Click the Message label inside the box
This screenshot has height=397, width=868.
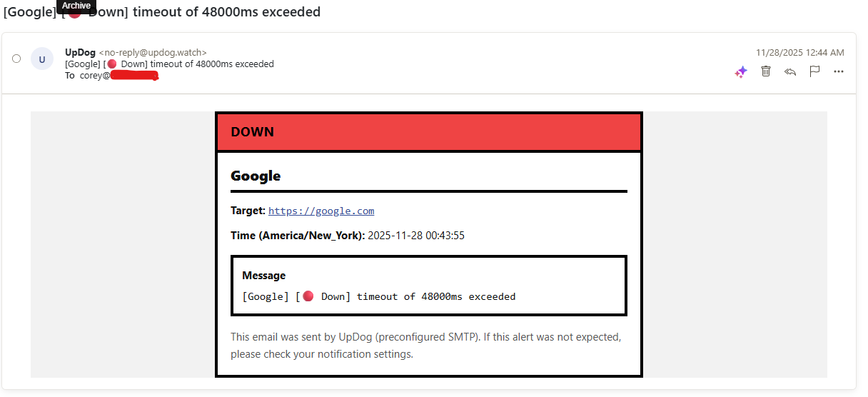pyautogui.click(x=263, y=276)
